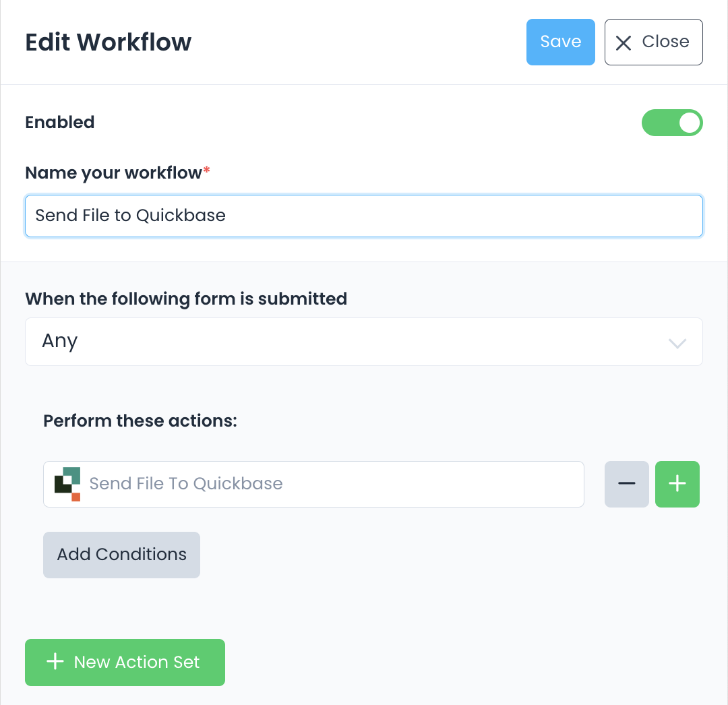This screenshot has width=728, height=705.
Task: Click the Edit Workflow heading
Action: [109, 42]
